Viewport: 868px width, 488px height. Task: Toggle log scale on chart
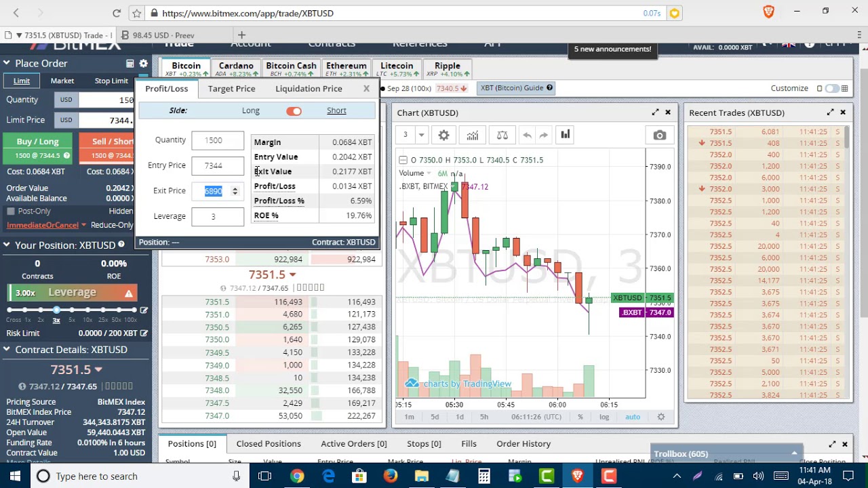pyautogui.click(x=604, y=417)
